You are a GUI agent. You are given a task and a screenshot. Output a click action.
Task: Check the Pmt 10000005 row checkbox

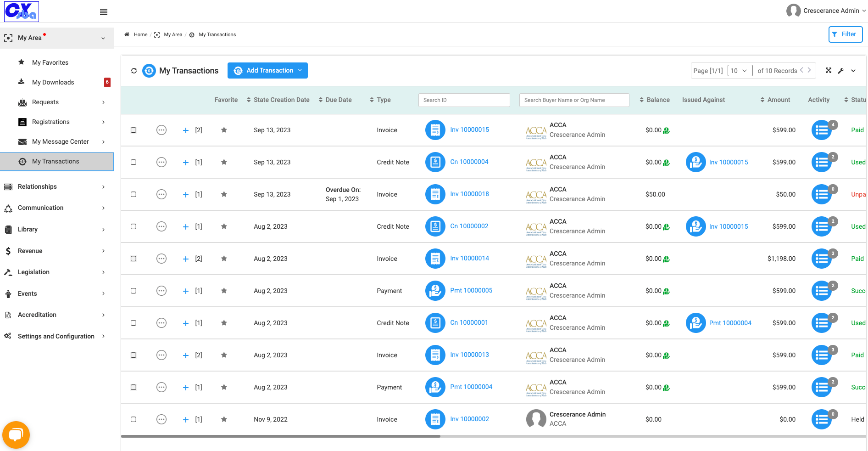134,291
